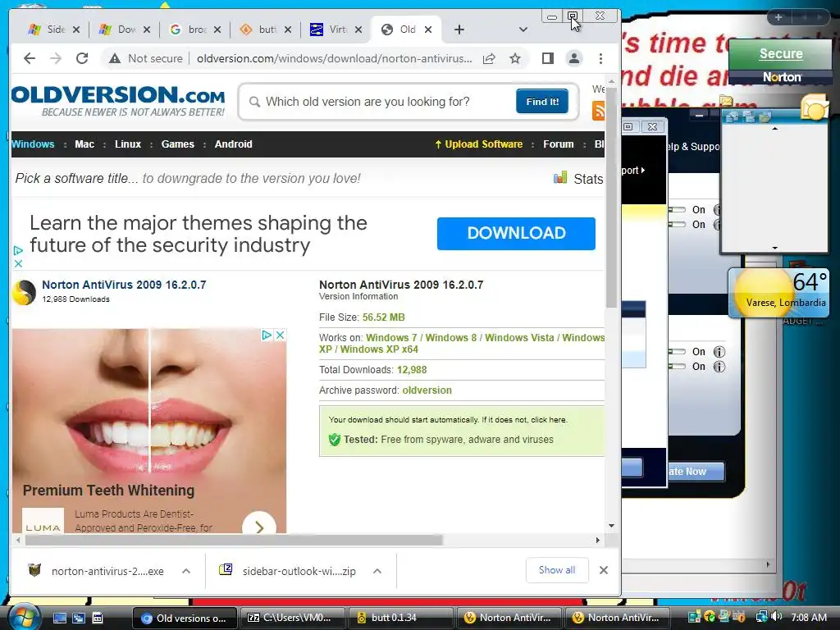Open the Forum link
This screenshot has height=630, width=840.
point(558,144)
